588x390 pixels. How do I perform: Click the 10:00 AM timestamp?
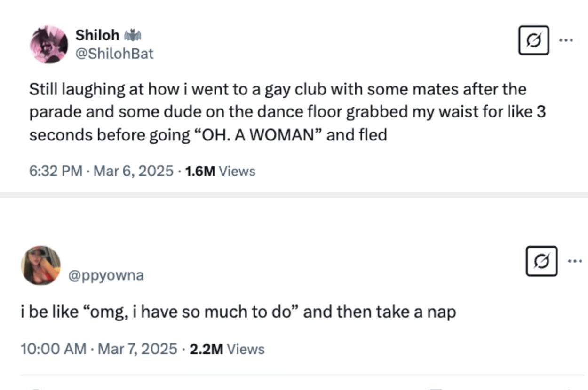(x=53, y=349)
